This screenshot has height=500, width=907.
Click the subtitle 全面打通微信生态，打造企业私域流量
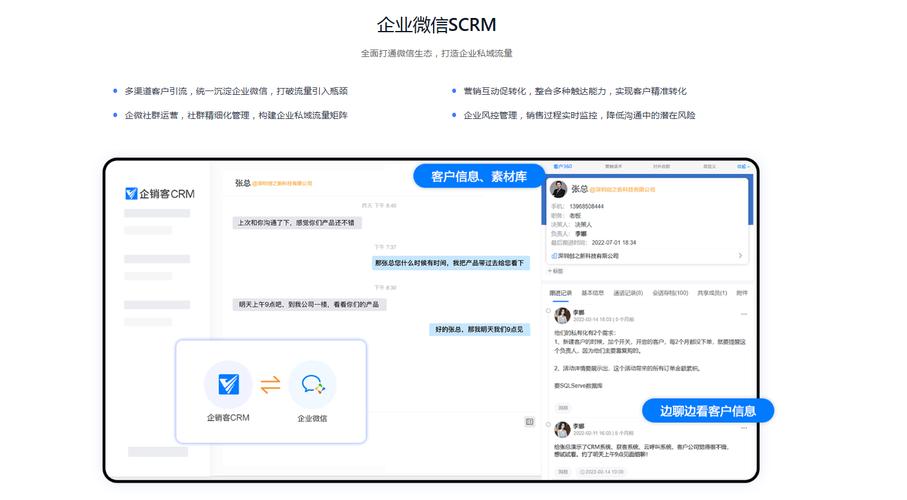click(x=437, y=53)
